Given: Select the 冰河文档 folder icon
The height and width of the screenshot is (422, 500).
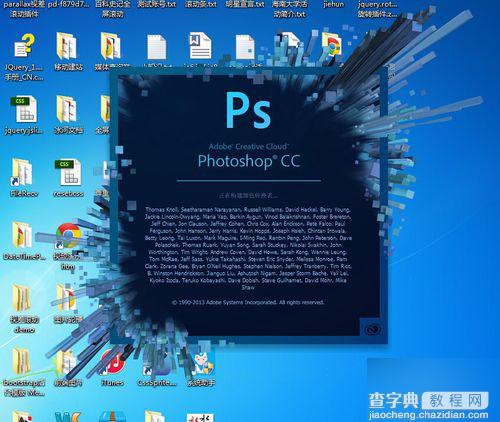Looking at the screenshot, I should coord(67,109).
